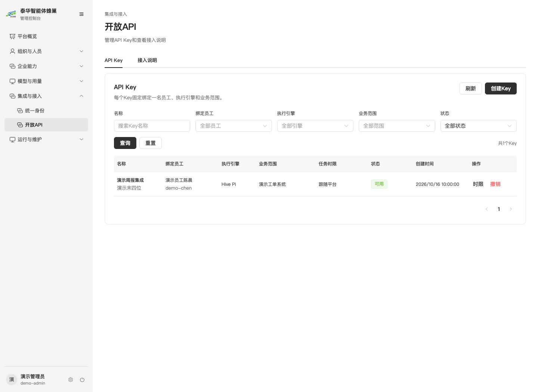Open 组织与人员 sidebar menu
538x392 pixels.
click(x=46, y=51)
